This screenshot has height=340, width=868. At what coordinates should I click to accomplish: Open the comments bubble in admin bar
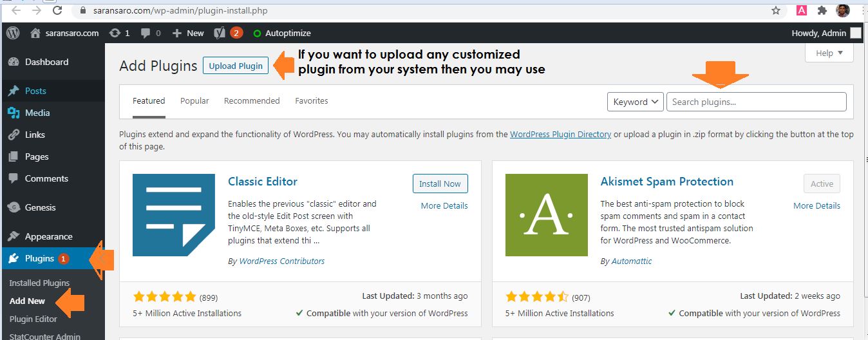click(x=151, y=33)
